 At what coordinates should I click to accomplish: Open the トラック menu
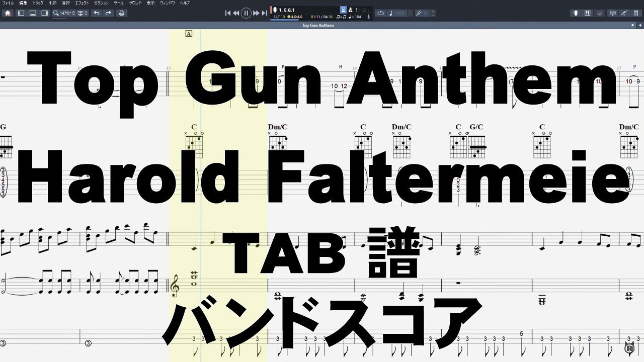point(38,3)
